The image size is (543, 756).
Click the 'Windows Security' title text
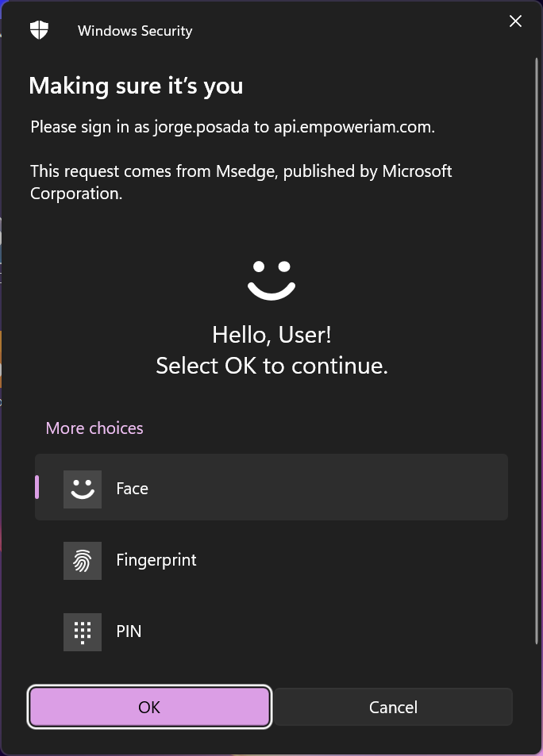pos(135,32)
